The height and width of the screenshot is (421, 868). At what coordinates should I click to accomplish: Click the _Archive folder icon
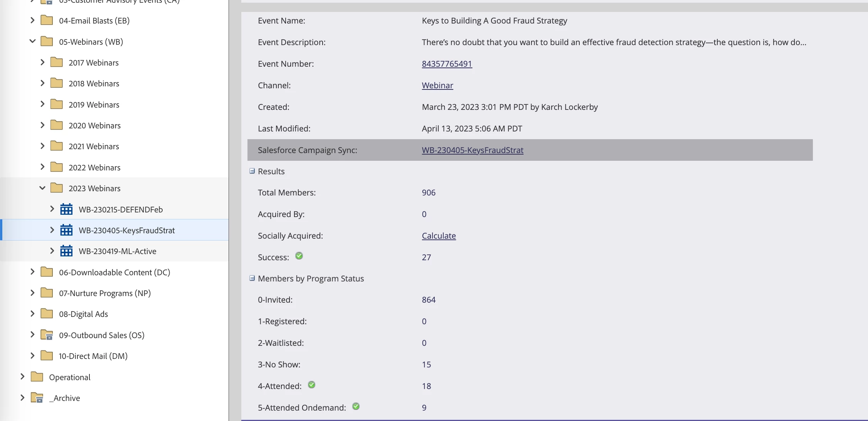click(37, 398)
